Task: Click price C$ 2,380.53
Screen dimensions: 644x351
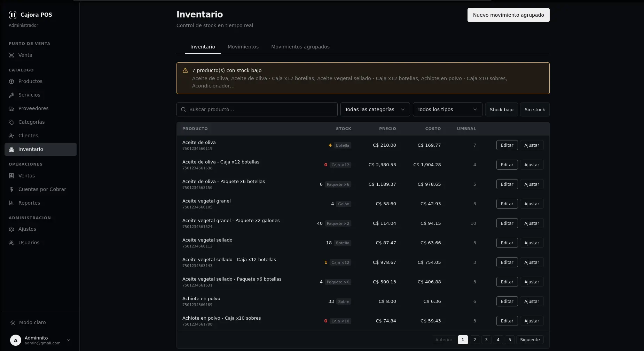Action: (x=382, y=165)
